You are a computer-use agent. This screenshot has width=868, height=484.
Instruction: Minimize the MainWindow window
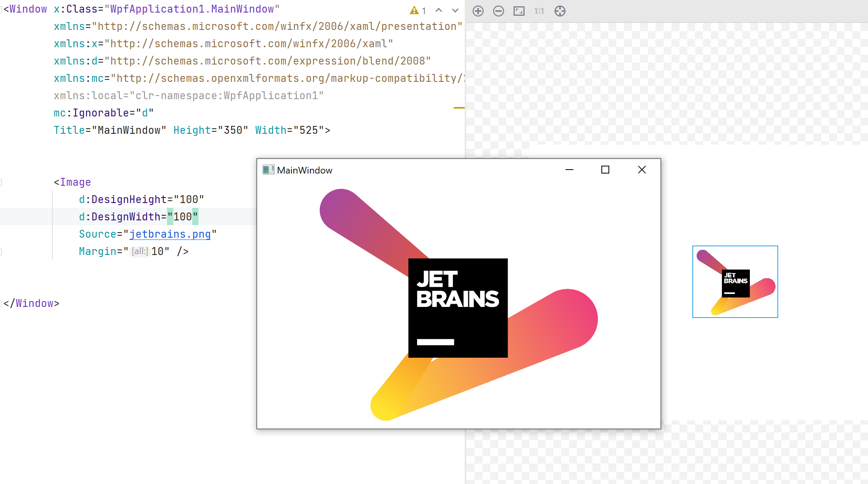(569, 170)
